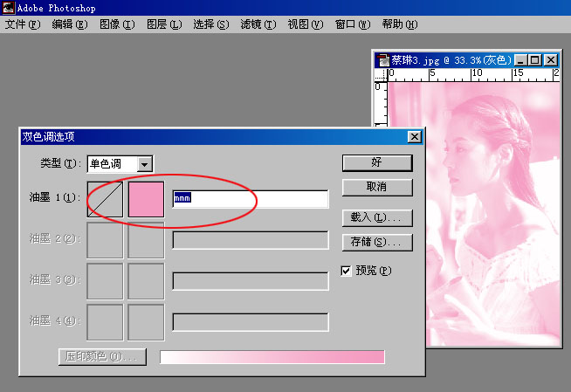571x392 pixels.
Task: Open the 视图(V) menu
Action: point(306,24)
